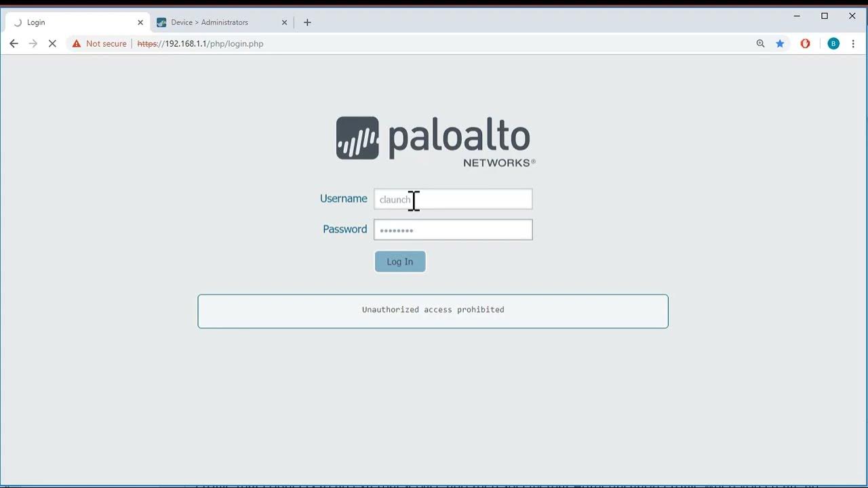The height and width of the screenshot is (488, 868).
Task: Click the browser back arrow
Action: (x=14, y=43)
